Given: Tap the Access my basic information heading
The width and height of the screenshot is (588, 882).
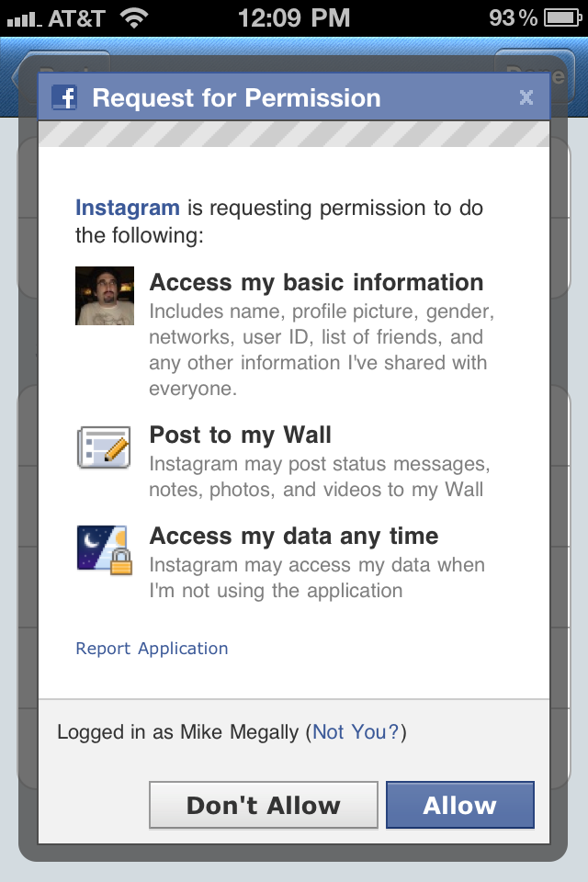Looking at the screenshot, I should [316, 282].
